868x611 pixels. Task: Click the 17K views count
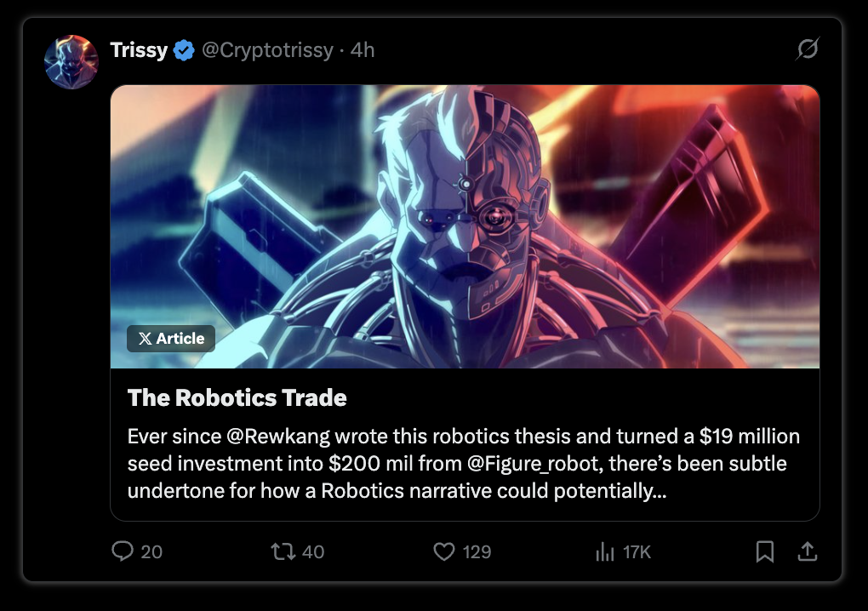tap(637, 551)
